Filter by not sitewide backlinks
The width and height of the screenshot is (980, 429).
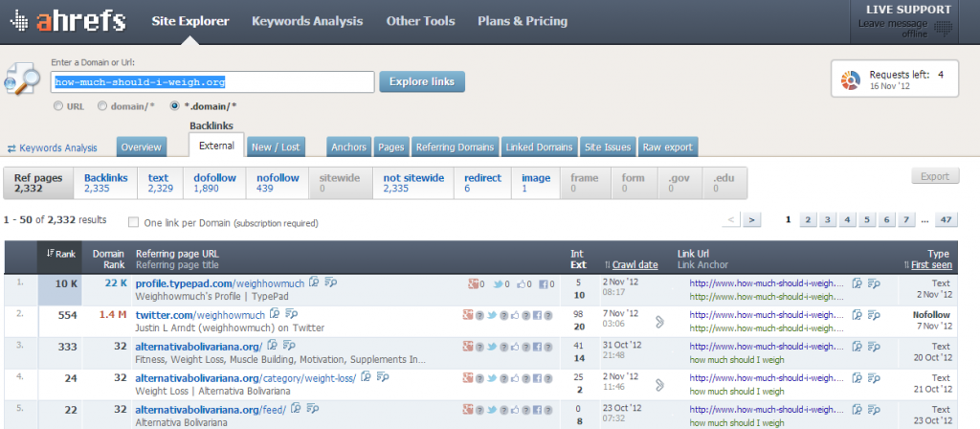point(413,183)
